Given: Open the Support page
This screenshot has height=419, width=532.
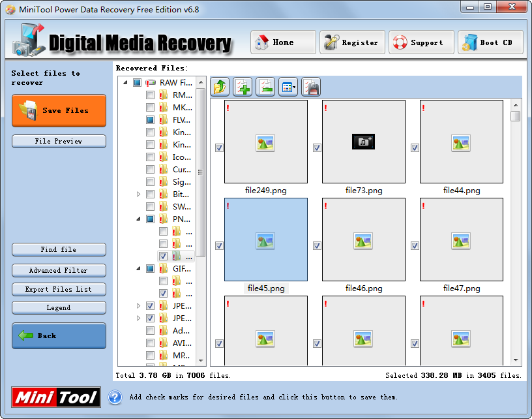Looking at the screenshot, I should (x=421, y=42).
